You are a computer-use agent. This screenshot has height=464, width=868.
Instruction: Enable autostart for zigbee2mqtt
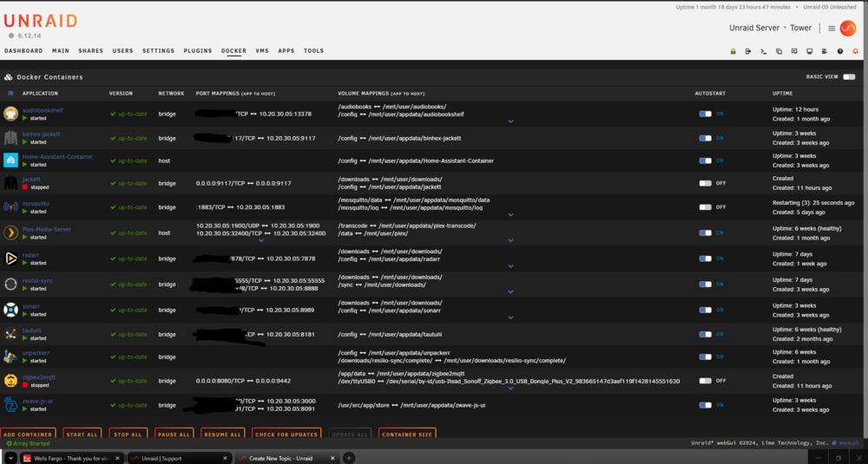click(705, 381)
